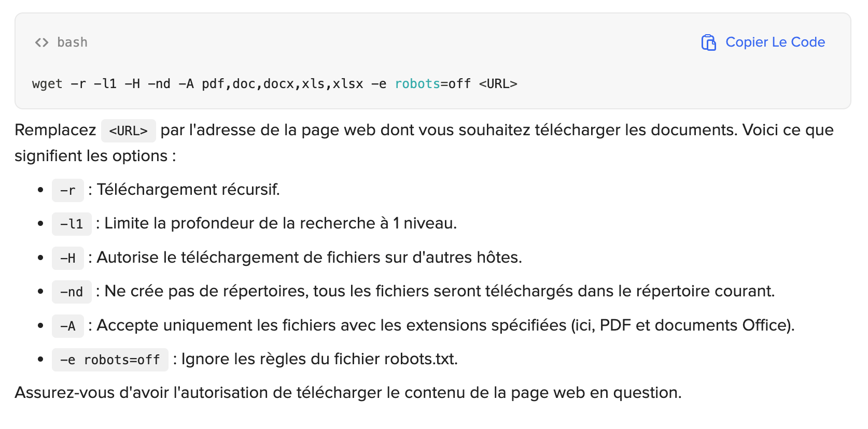Click the -H option code chip

68,258
